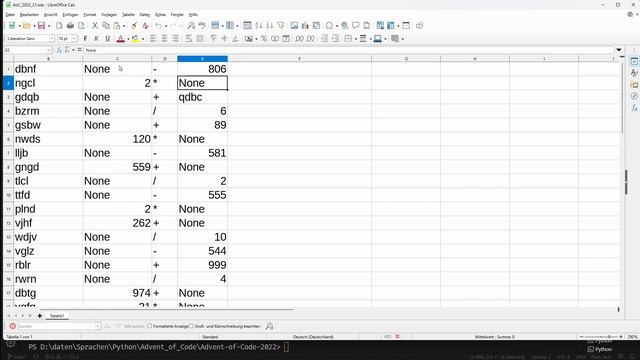The image size is (640, 360).
Task: Select the Tabelle1 sheet tab
Action: tap(57, 316)
